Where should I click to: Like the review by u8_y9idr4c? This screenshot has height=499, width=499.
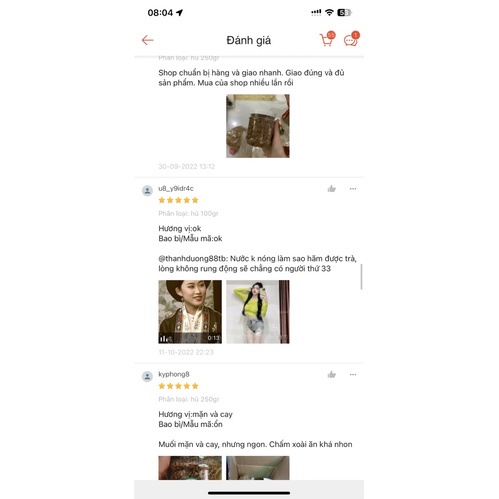coord(331,189)
